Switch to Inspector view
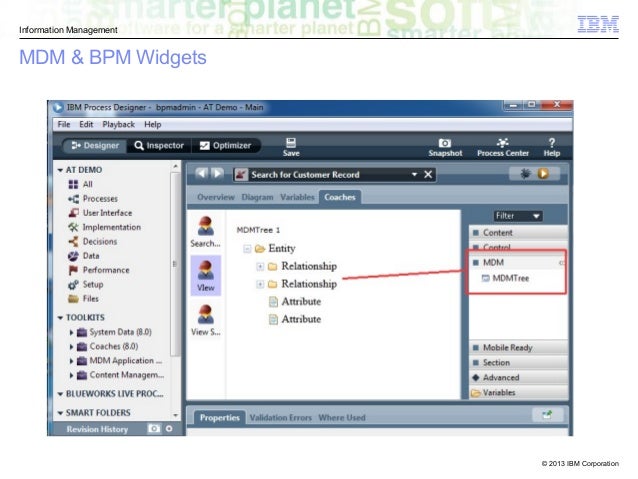Viewport: 638px width, 479px height. (159, 145)
